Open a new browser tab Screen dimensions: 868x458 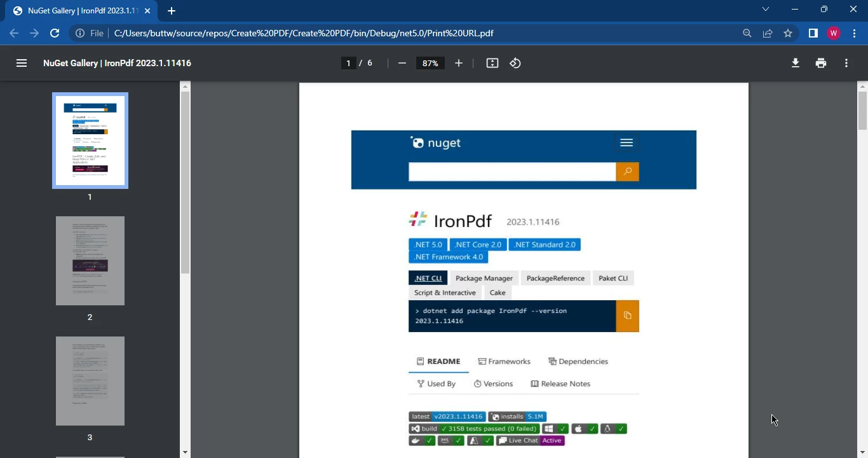[x=172, y=11]
